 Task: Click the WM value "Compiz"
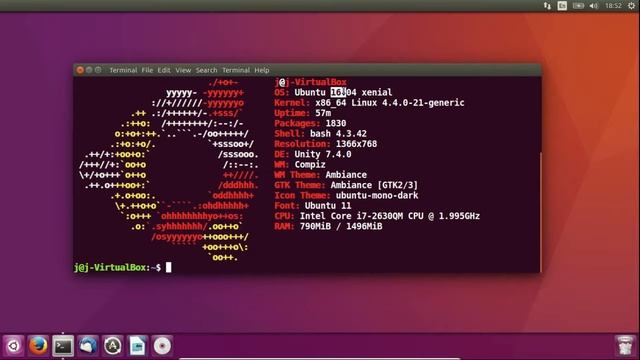point(310,164)
